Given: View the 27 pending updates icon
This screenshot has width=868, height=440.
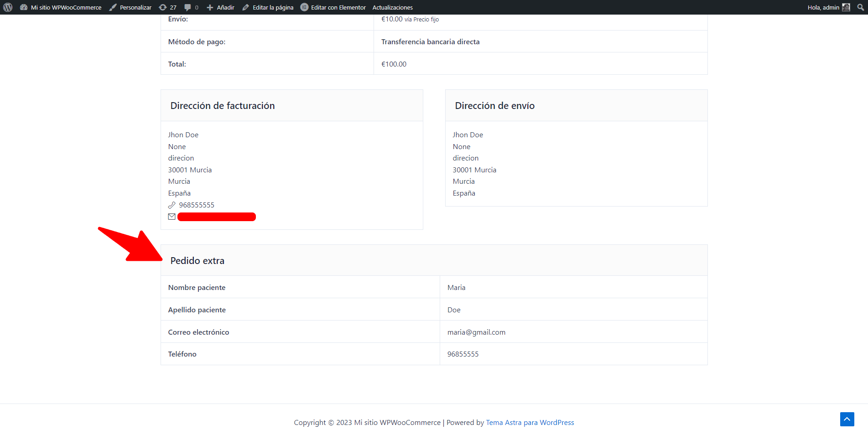Looking at the screenshot, I should click(167, 7).
